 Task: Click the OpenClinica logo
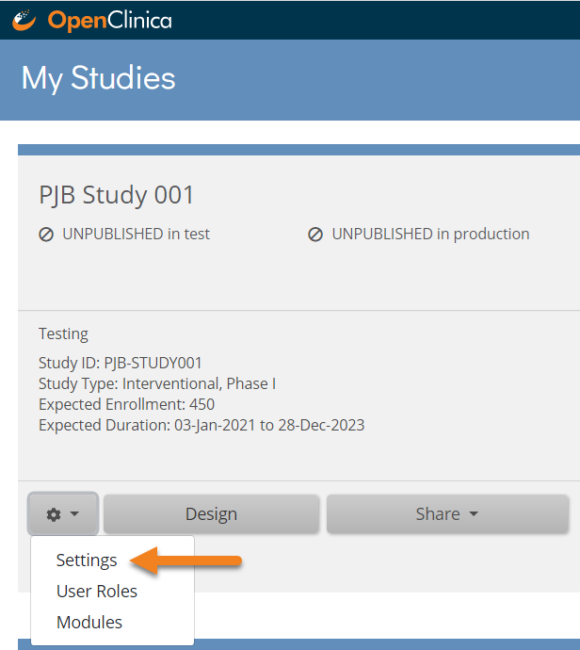pyautogui.click(x=92, y=20)
